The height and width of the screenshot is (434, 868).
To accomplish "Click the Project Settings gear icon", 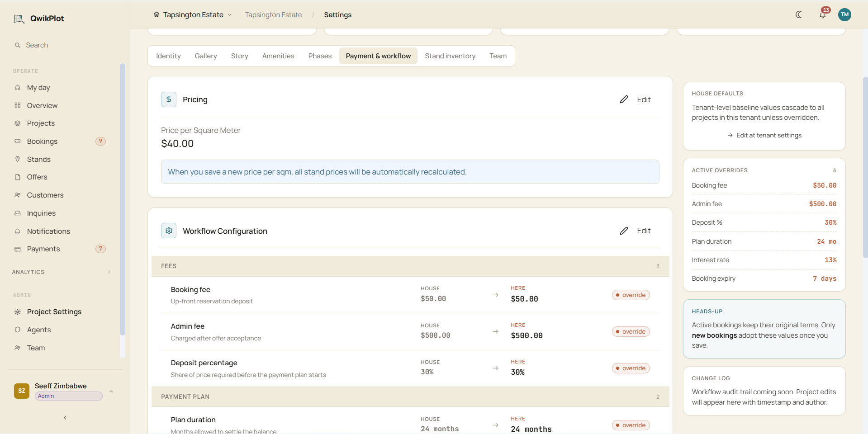I will (18, 312).
